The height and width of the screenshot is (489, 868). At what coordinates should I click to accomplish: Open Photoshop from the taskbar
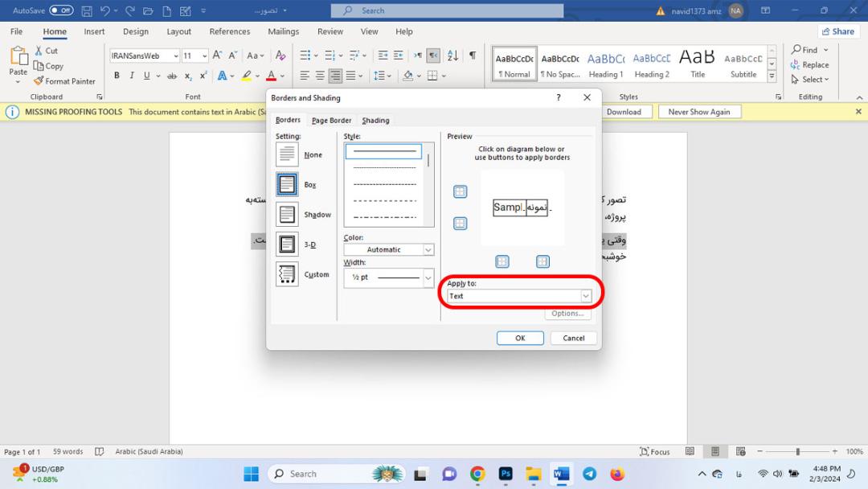tap(506, 474)
